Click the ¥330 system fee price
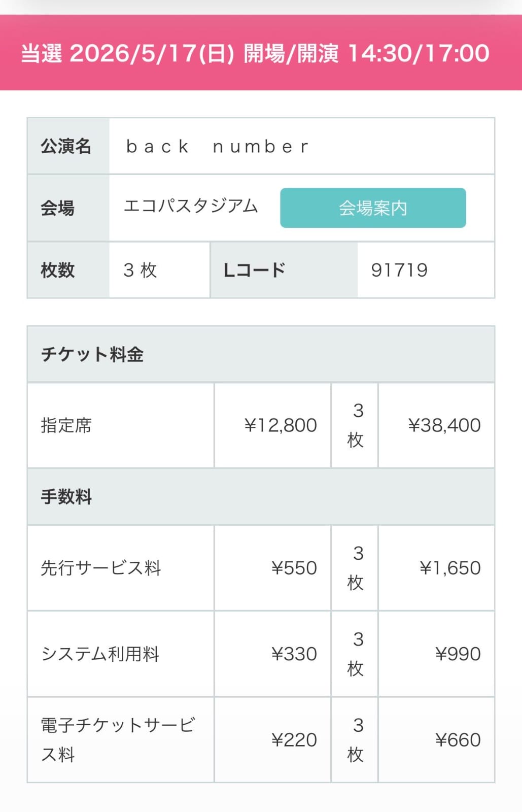 coord(294,654)
